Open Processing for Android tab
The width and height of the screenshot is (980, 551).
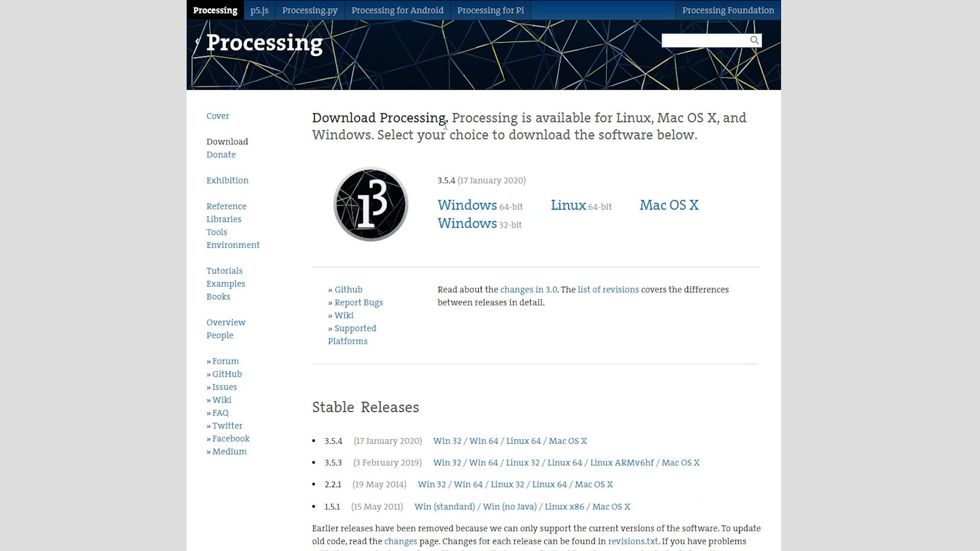pyautogui.click(x=397, y=10)
